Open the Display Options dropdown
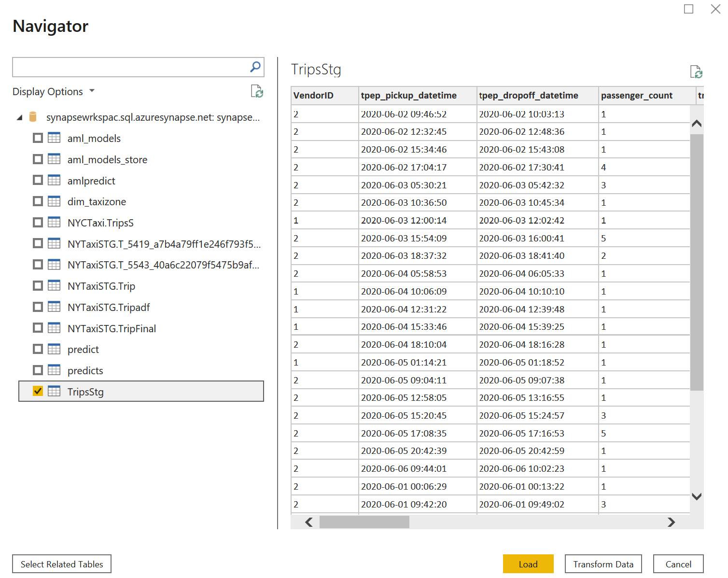This screenshot has height=578, width=728. (x=54, y=91)
